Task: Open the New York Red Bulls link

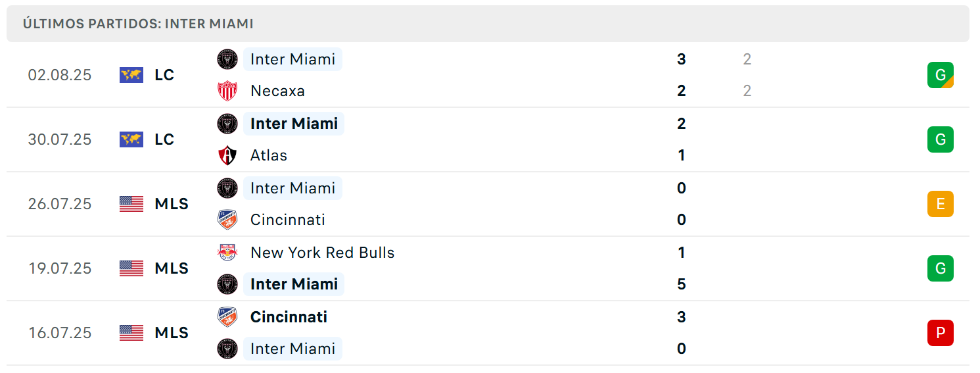Action: [x=323, y=253]
